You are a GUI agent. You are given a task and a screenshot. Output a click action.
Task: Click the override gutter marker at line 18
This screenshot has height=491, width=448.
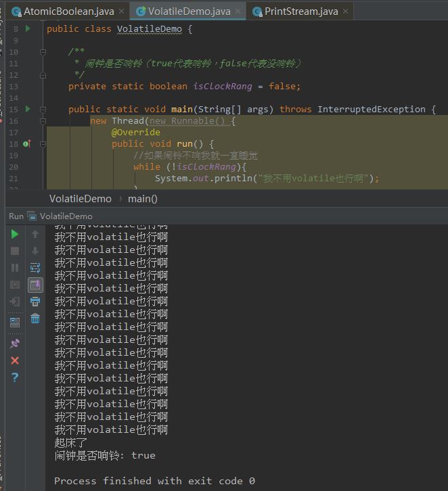tap(27, 144)
